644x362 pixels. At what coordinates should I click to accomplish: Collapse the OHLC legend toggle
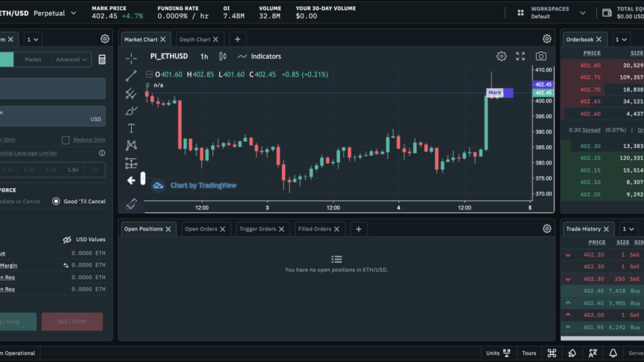click(149, 74)
